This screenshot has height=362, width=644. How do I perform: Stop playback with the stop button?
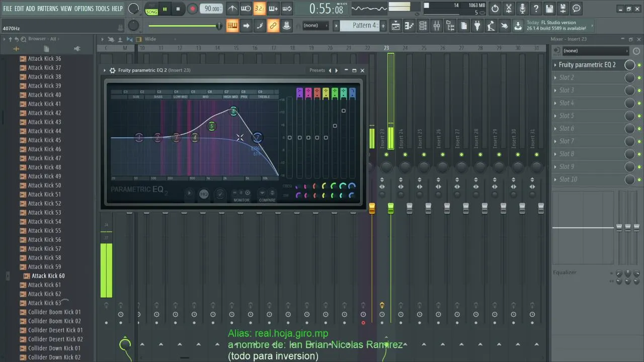click(x=178, y=9)
